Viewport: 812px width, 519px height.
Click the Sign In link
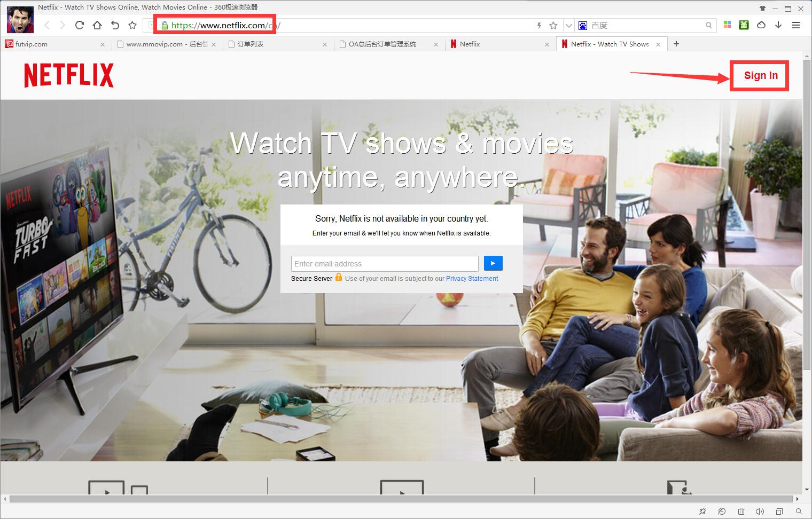click(x=761, y=76)
